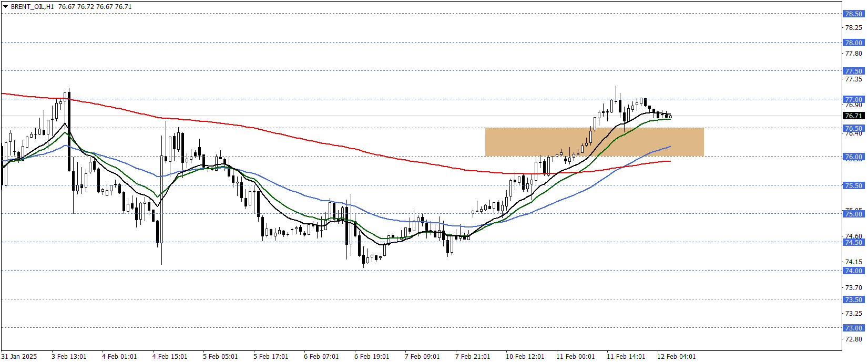The image size is (868, 363).
Task: Click the current price tag 76.71
Action: (x=853, y=116)
